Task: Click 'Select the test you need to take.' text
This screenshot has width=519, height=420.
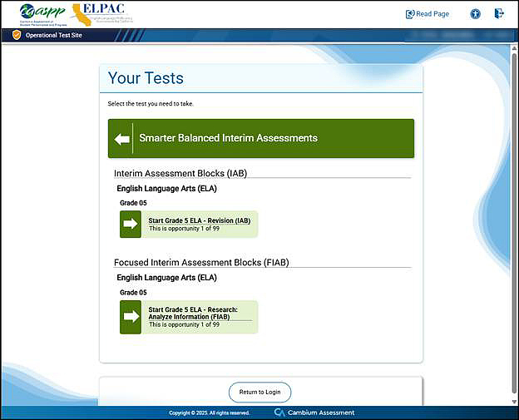Action: point(151,104)
